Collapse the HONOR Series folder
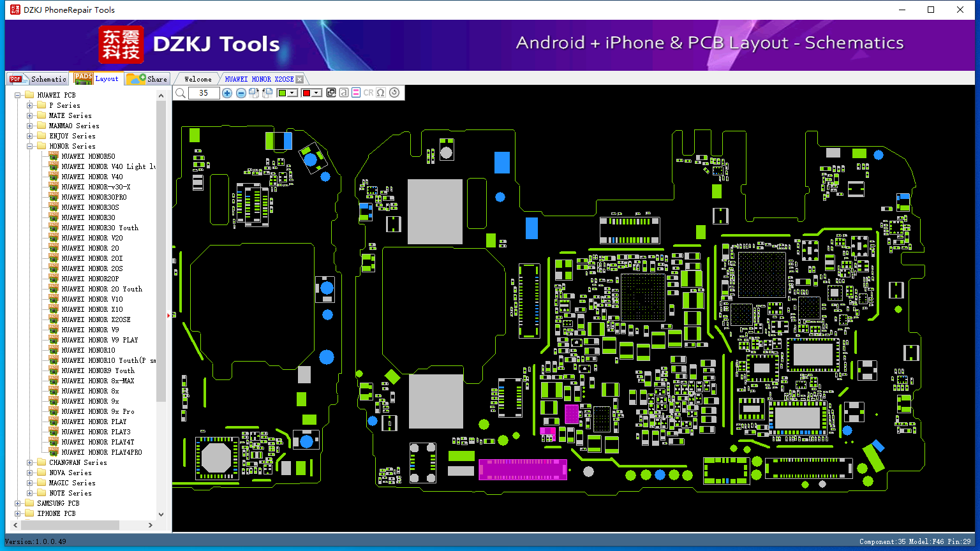Image resolution: width=980 pixels, height=551 pixels. pos(30,146)
